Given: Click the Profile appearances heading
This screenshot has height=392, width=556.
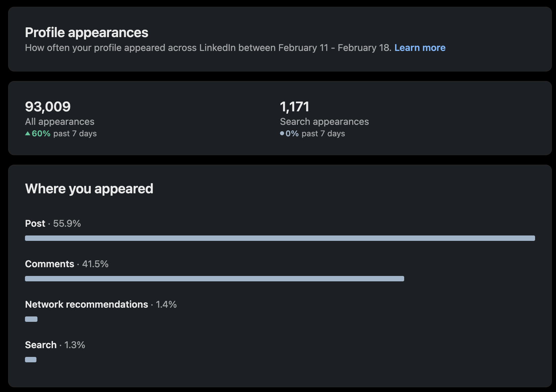Looking at the screenshot, I should pos(86,32).
